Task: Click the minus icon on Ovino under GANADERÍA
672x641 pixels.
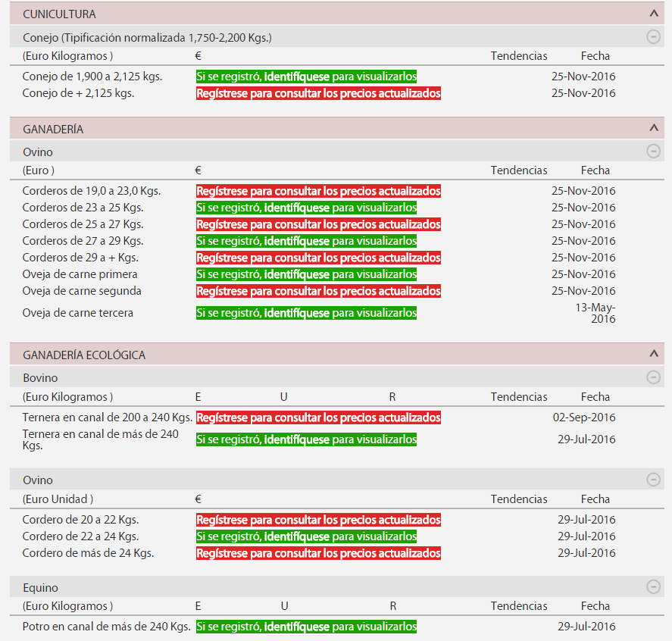Action: [653, 152]
